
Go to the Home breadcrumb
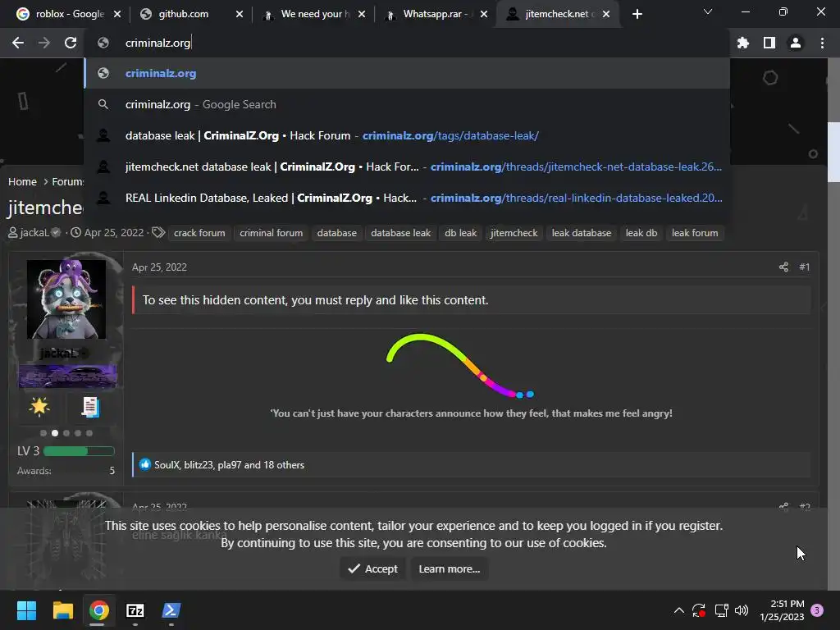[x=22, y=181]
